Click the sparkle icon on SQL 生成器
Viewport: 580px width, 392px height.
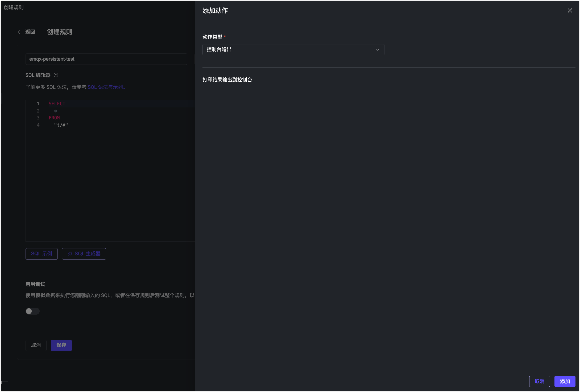70,254
